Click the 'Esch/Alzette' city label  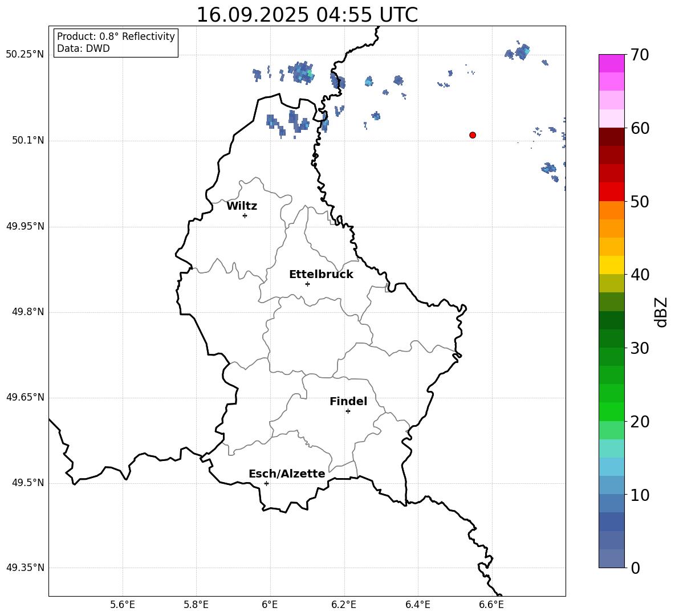point(287,474)
